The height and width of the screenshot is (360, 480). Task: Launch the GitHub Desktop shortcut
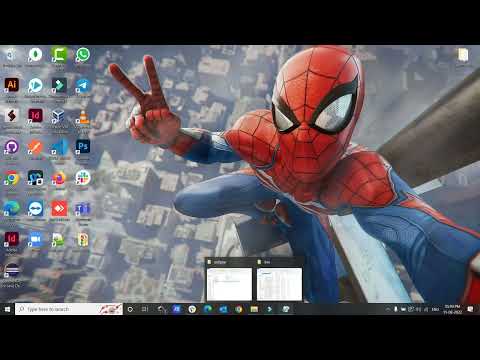12,147
